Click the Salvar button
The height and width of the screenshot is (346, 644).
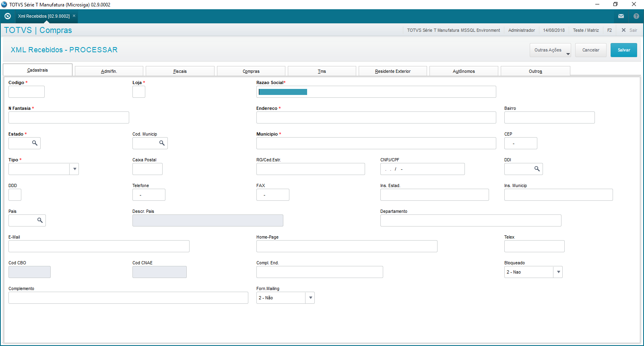tap(623, 50)
